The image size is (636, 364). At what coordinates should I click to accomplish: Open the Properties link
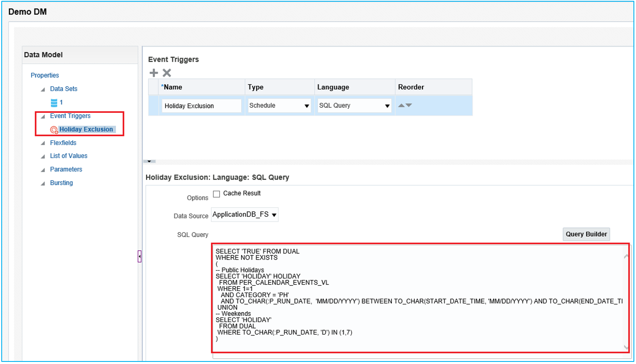[45, 75]
